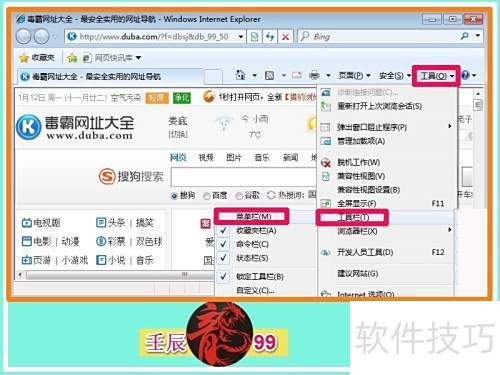Screen dimensions: 500x375
Task: Click the web game icon beside 页游
Action: tap(26, 260)
